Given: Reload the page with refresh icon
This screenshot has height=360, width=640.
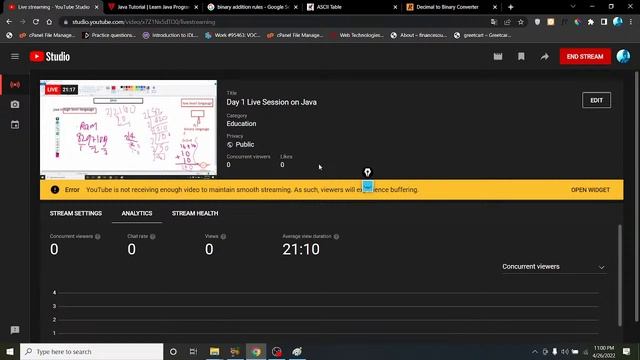Looking at the screenshot, I should pyautogui.click(x=36, y=22).
